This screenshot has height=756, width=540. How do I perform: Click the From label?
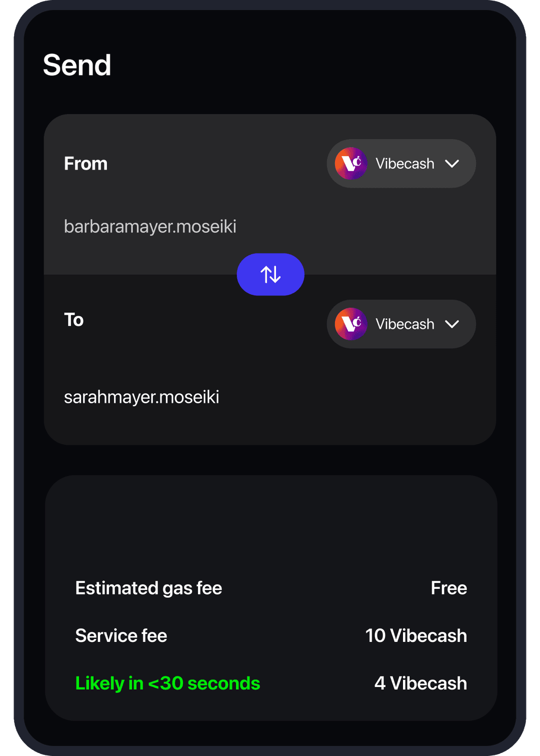click(x=85, y=164)
